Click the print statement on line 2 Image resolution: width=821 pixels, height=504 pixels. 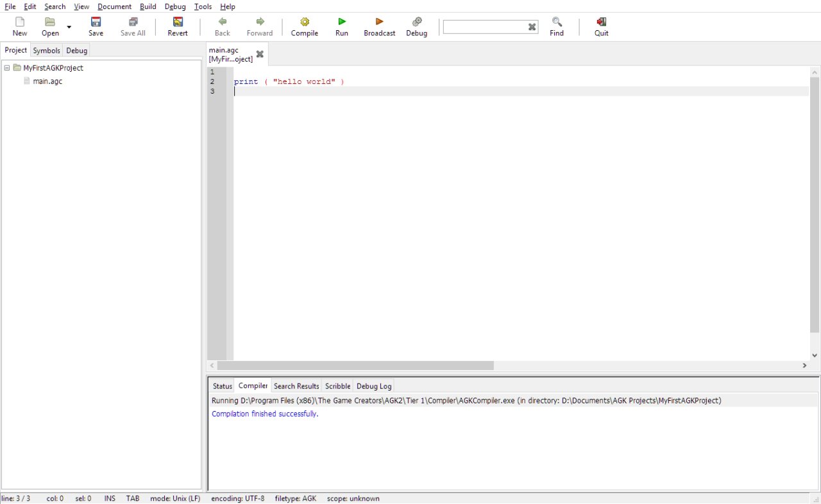(289, 81)
